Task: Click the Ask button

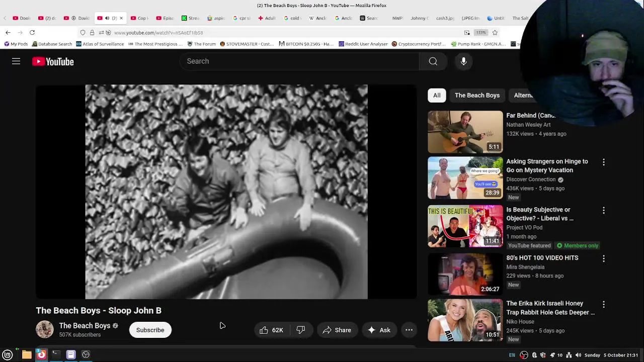Action: click(379, 330)
